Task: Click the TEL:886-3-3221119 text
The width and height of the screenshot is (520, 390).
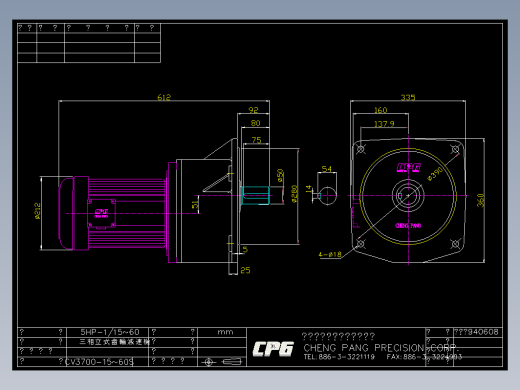Action: click(x=339, y=357)
